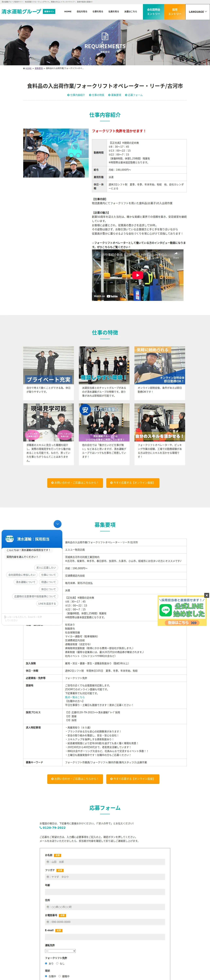The width and height of the screenshot is (210, 980).
Task: Jump to 募集要項 anchor link below title
Action: pyautogui.click(x=115, y=95)
